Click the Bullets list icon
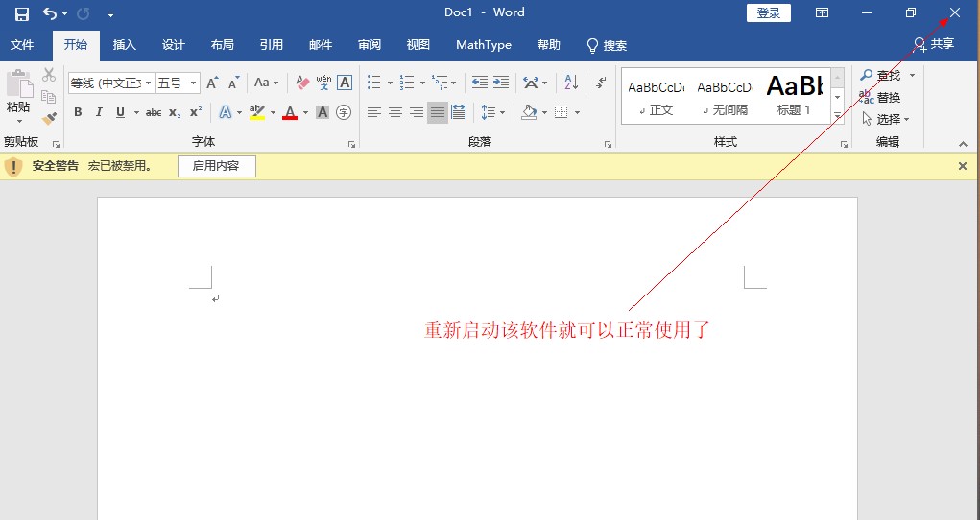The image size is (980, 520). tap(373, 83)
